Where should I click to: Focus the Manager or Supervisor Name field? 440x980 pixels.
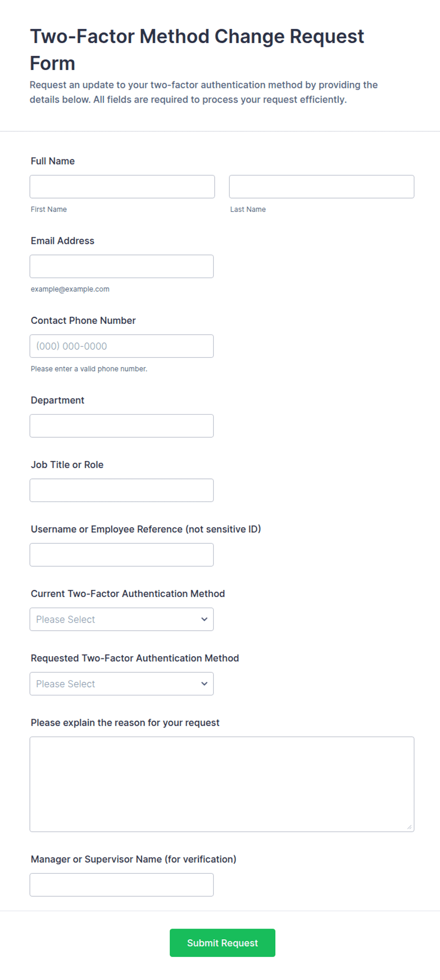(122, 885)
